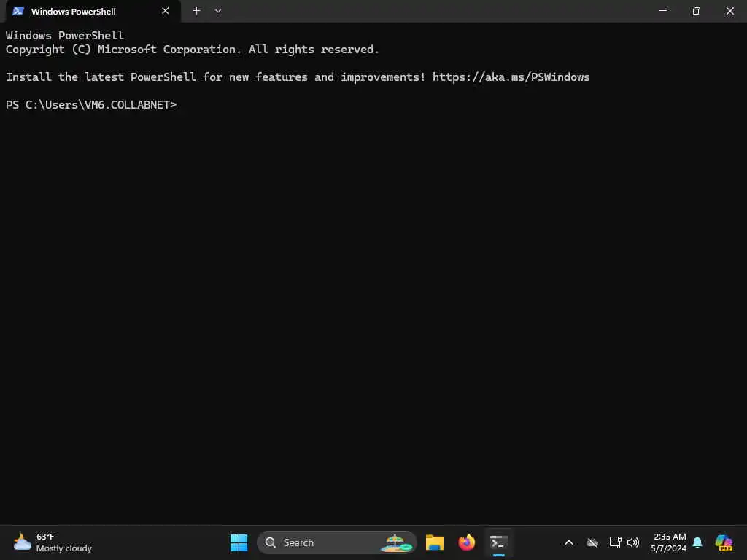
Task: Close the Windows PowerShell tab
Action: point(166,11)
